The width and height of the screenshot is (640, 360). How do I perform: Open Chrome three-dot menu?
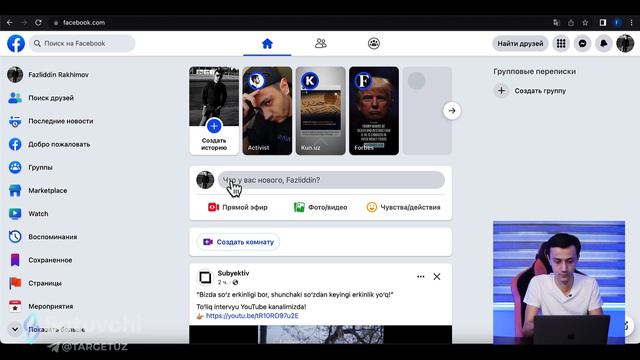(632, 22)
